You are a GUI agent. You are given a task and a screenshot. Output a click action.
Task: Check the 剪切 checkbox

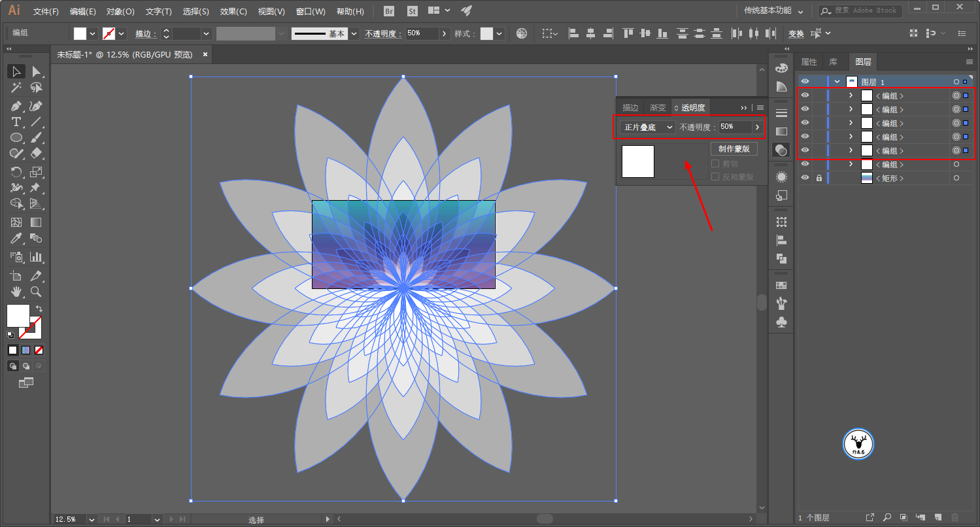[x=715, y=163]
